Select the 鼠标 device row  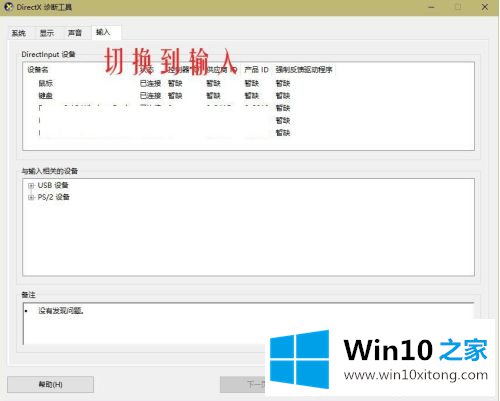164,83
